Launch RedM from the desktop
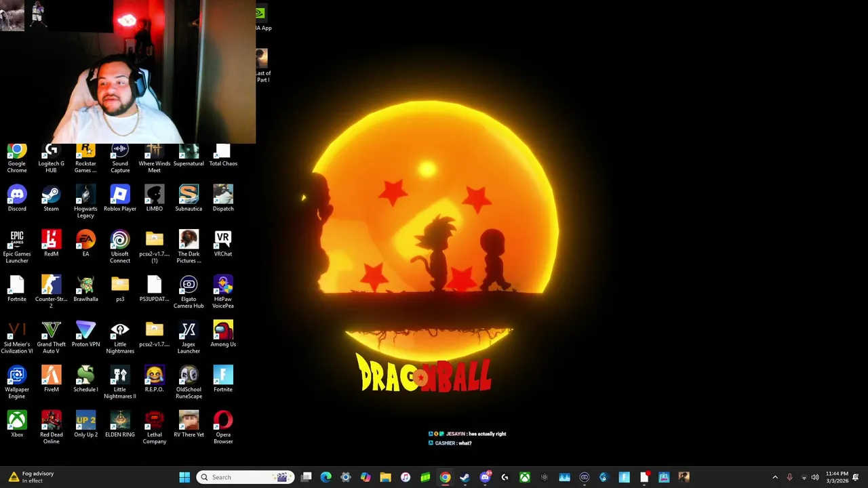The height and width of the screenshot is (488, 868). click(x=51, y=244)
